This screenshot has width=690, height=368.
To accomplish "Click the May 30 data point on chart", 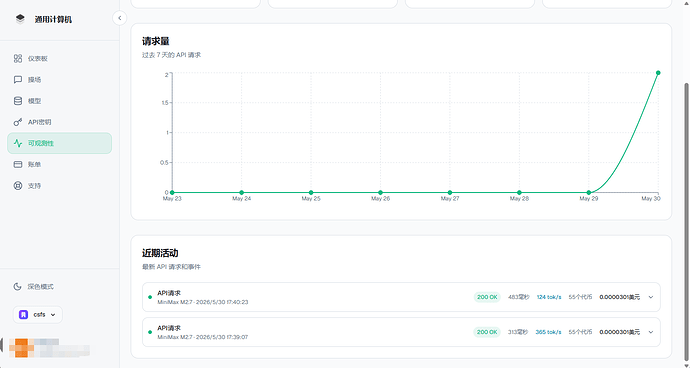I will click(x=658, y=73).
